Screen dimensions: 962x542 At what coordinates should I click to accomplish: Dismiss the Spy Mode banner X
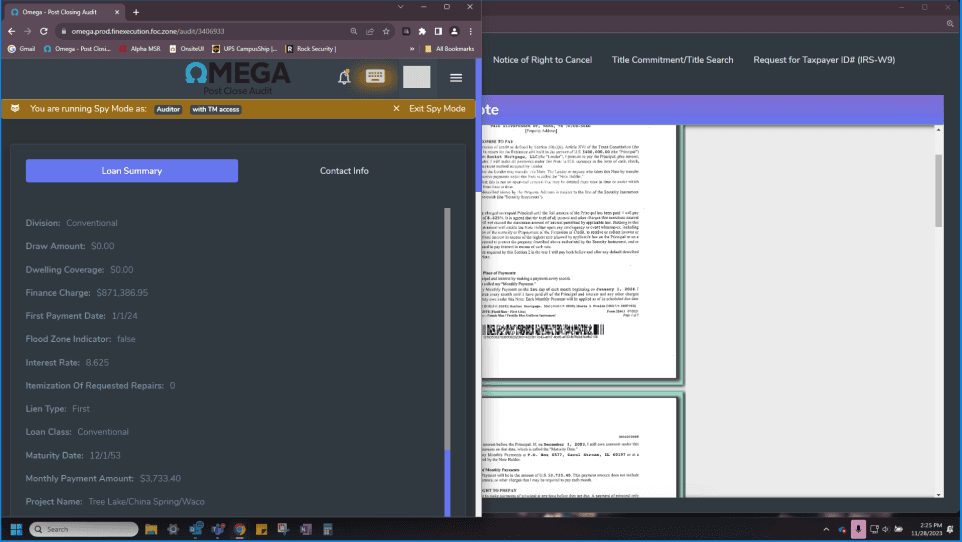[x=396, y=109]
